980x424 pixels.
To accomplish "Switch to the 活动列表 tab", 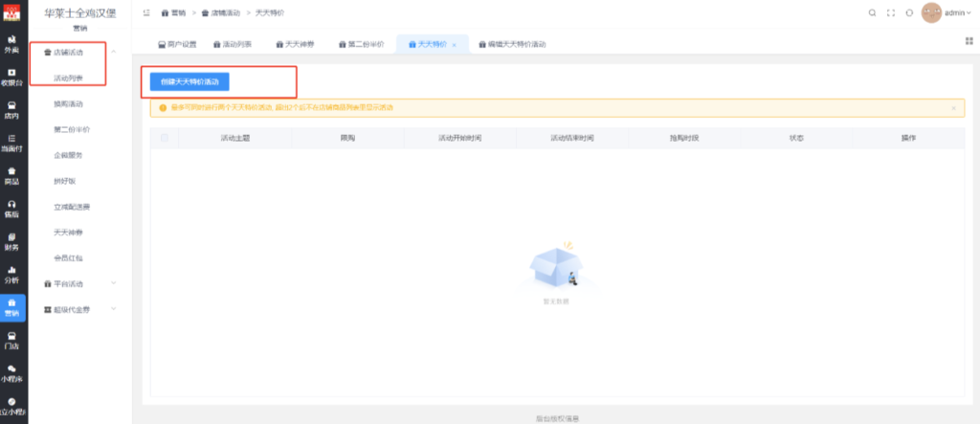I will pos(233,44).
